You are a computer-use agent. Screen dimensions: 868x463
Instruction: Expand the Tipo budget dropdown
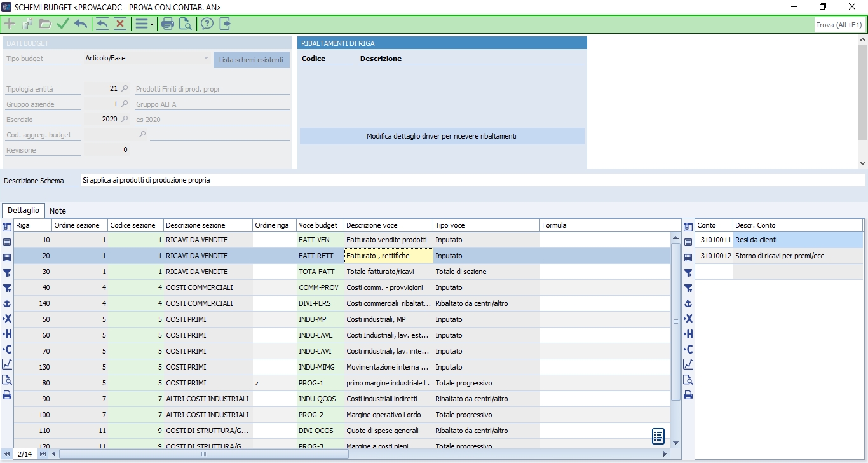[x=206, y=59]
